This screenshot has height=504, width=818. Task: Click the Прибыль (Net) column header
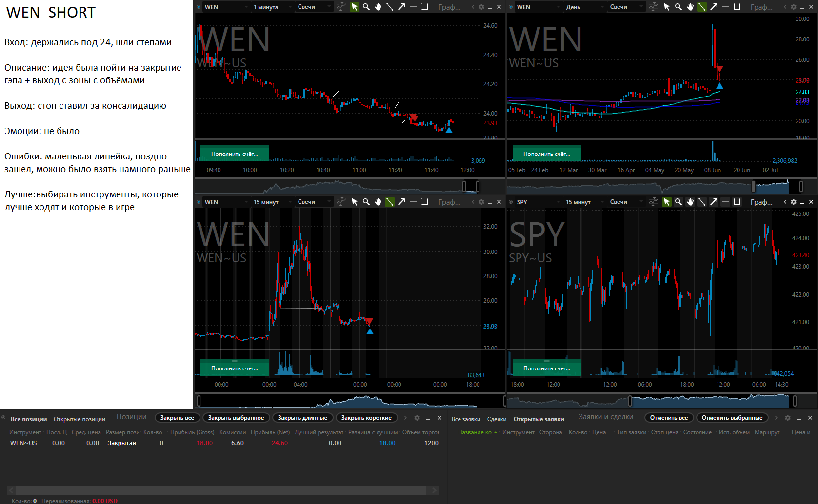pos(270,432)
